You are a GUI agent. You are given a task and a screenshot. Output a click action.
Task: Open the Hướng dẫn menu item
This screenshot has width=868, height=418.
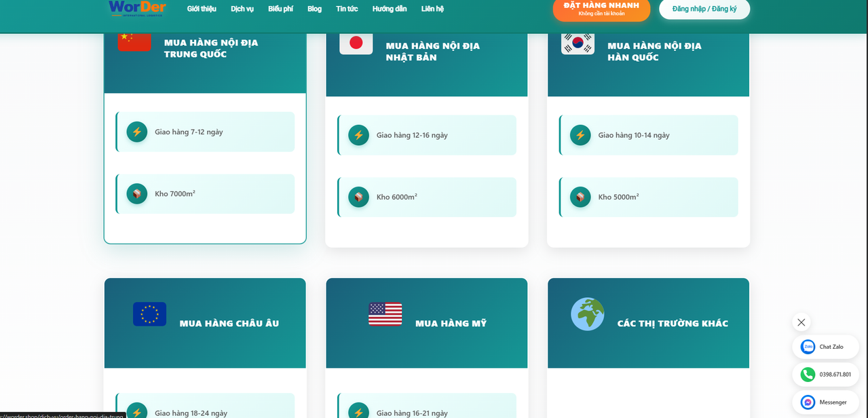coord(390,9)
